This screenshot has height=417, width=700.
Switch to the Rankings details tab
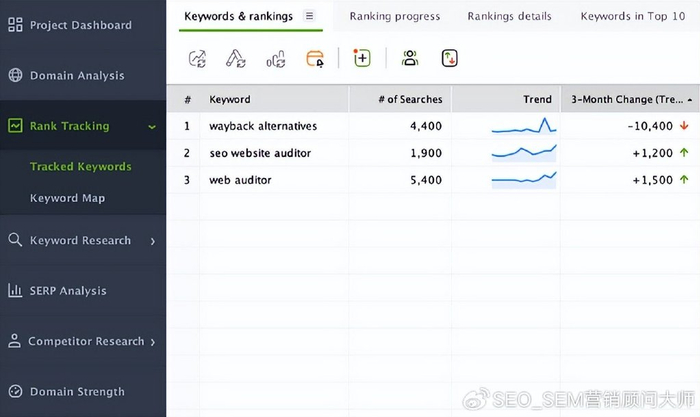click(x=509, y=16)
